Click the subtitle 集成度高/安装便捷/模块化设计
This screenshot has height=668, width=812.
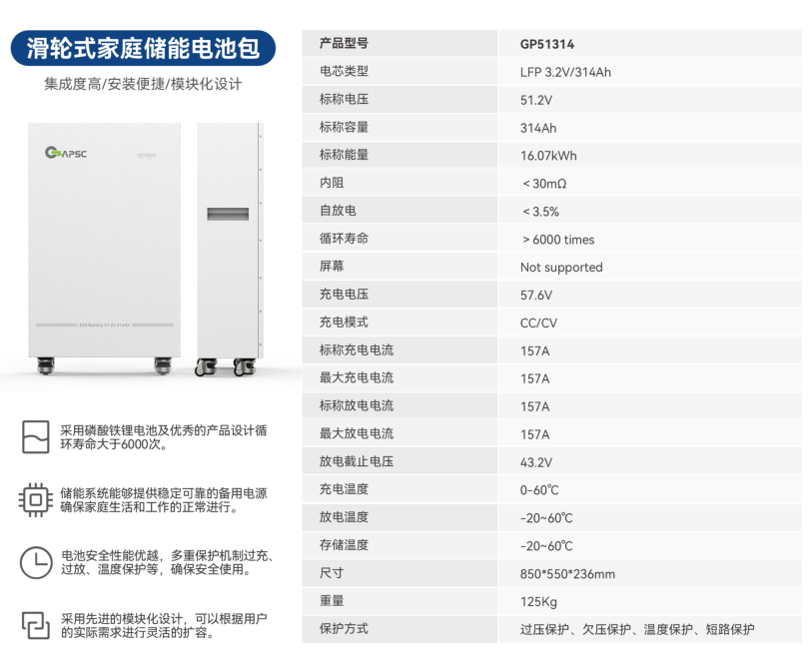tap(142, 84)
